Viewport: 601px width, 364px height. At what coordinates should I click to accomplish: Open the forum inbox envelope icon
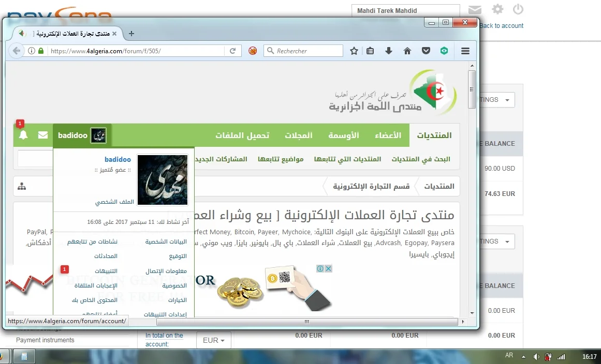[43, 135]
